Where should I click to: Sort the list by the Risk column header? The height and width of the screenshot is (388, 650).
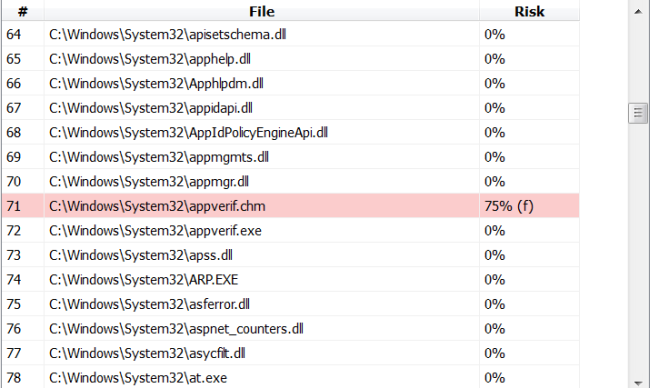(529, 11)
